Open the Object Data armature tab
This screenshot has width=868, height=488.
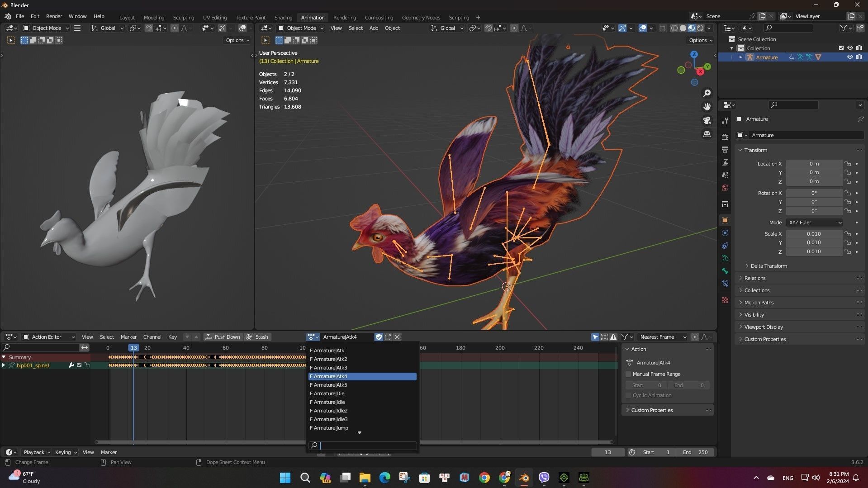pos(725,258)
